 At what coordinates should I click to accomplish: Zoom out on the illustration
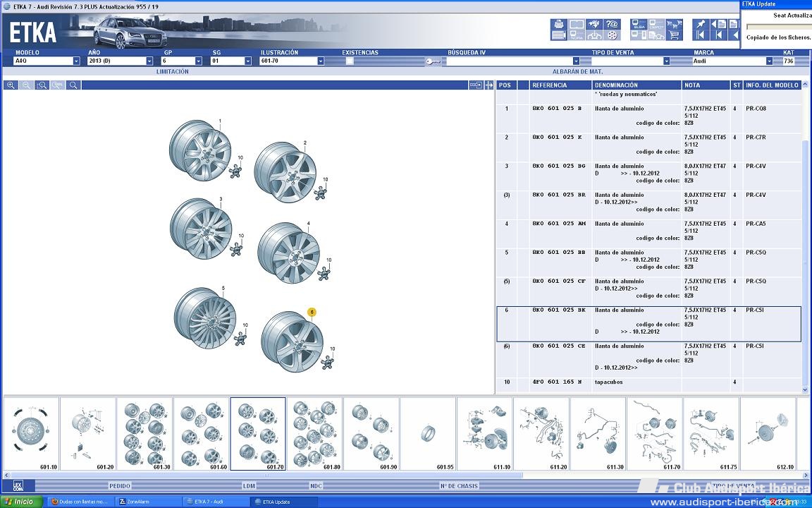[x=26, y=85]
